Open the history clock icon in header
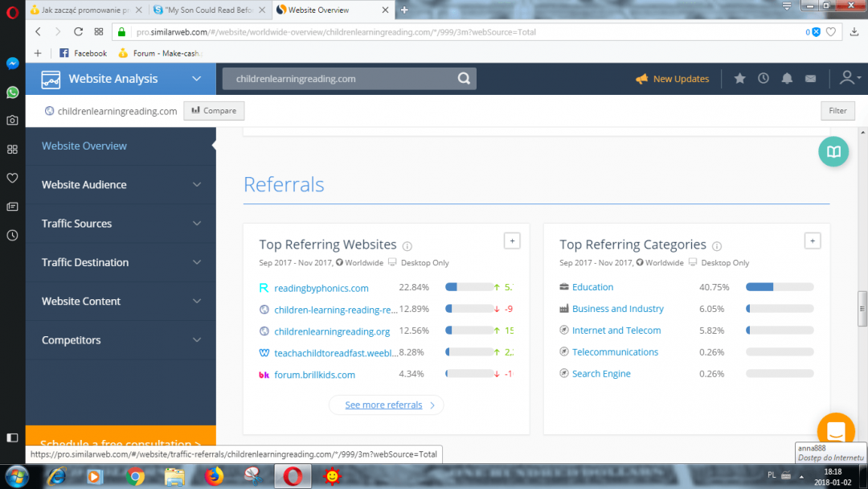Viewport: 868px width, 489px height. pos(764,79)
